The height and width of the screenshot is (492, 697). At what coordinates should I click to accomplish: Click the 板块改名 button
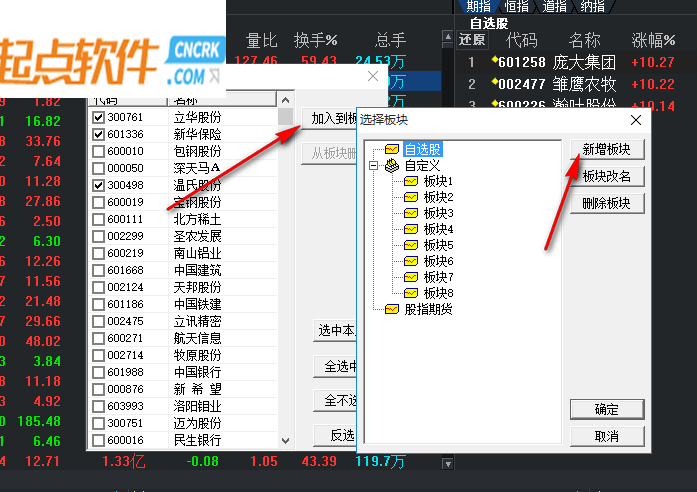tap(607, 177)
